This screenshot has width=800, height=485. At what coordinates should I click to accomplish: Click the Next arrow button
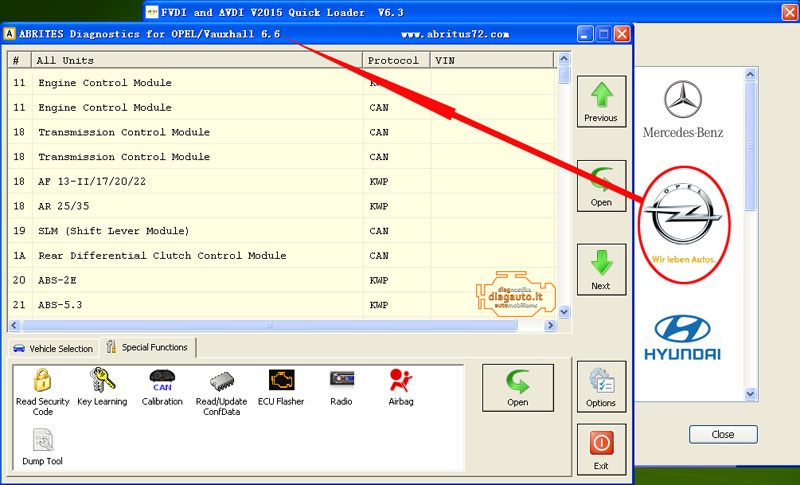[x=601, y=271]
